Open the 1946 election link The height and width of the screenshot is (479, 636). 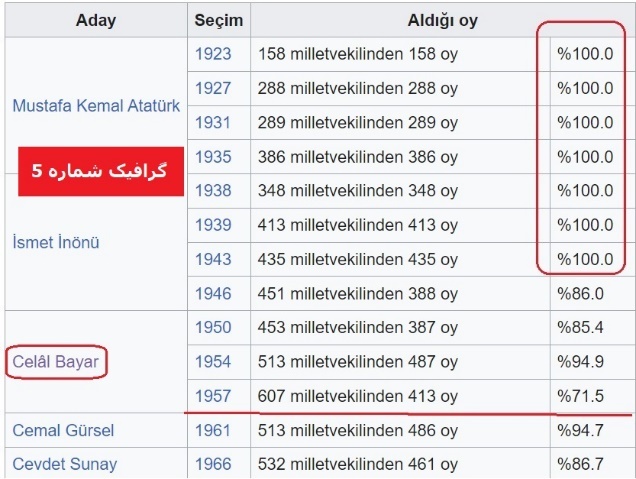(213, 293)
